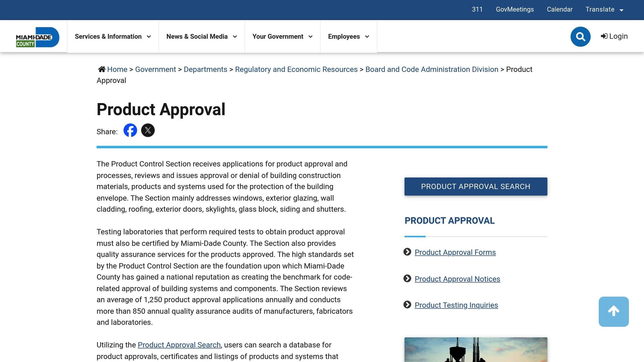Click arrow icon beside Product Approval Forms

pyautogui.click(x=407, y=252)
